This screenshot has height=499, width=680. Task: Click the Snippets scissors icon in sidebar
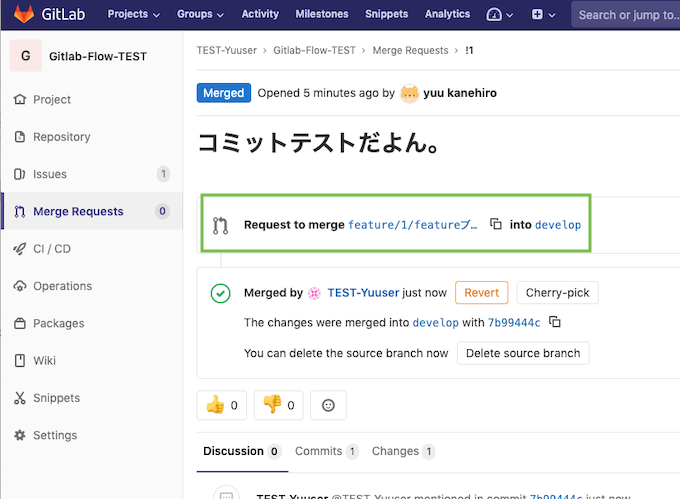coord(20,398)
